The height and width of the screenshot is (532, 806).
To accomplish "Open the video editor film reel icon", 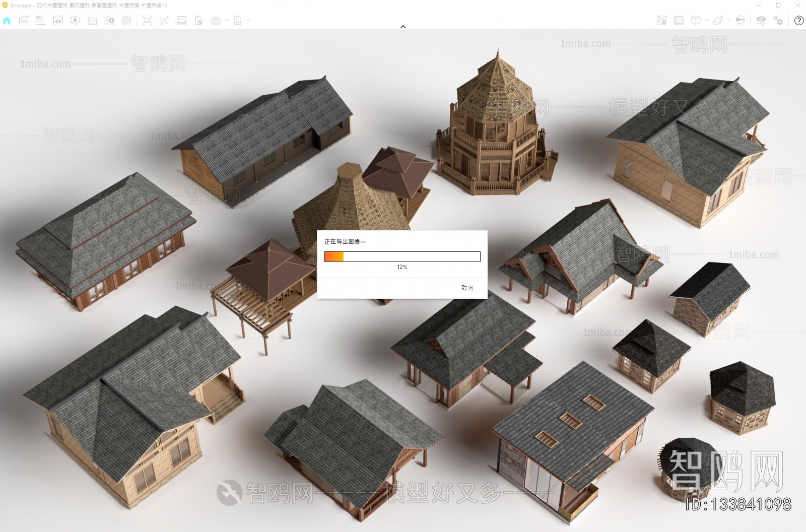I will [126, 21].
